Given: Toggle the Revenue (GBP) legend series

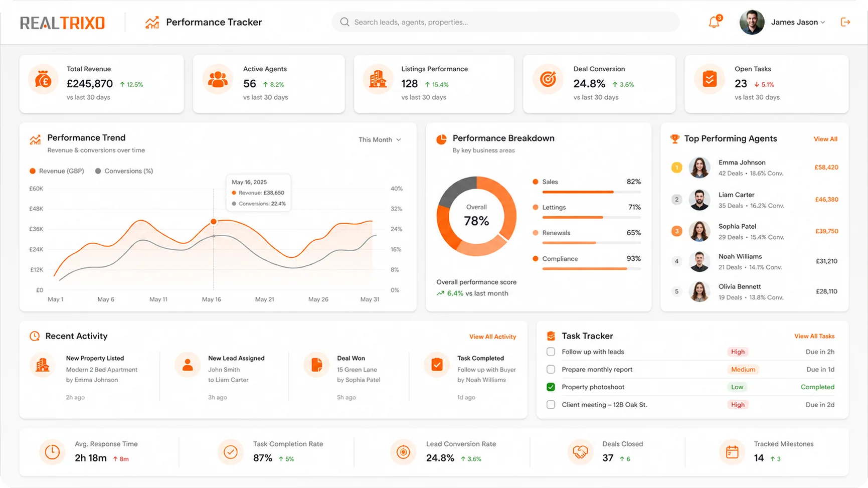Looking at the screenshot, I should [x=57, y=171].
